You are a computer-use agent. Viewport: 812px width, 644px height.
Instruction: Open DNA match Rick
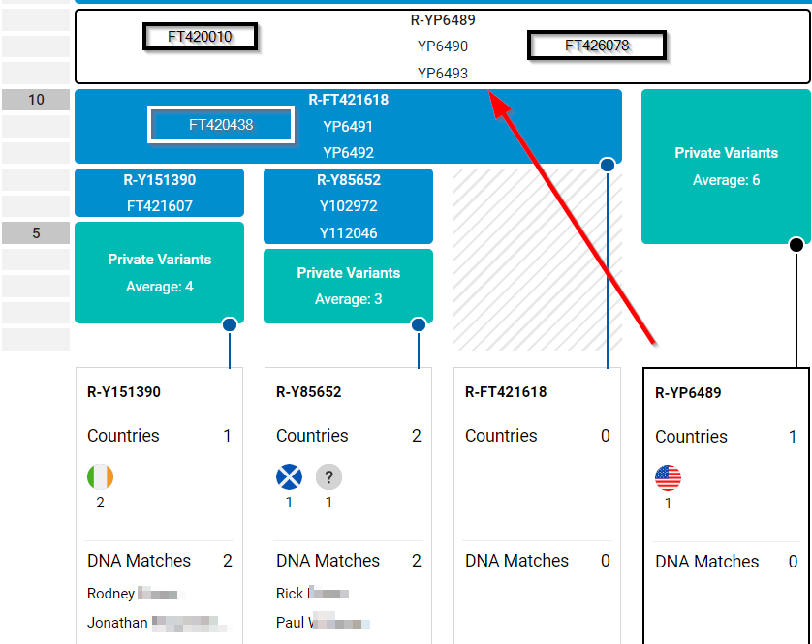pos(289,594)
